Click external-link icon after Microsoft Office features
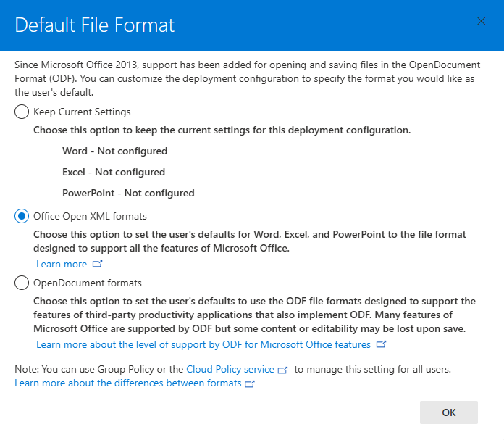This screenshot has height=440, width=504. pyautogui.click(x=381, y=344)
